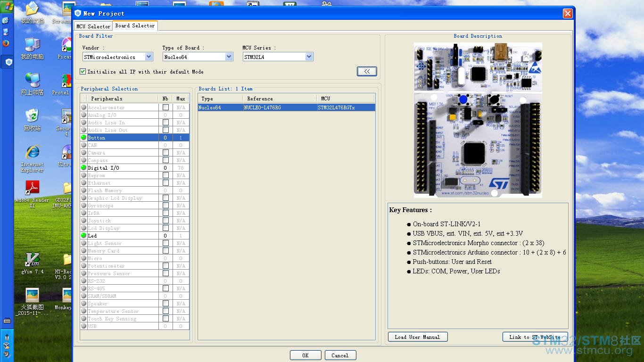The height and width of the screenshot is (362, 644).
Task: Click the Nb value for Led
Action: pyautogui.click(x=165, y=236)
